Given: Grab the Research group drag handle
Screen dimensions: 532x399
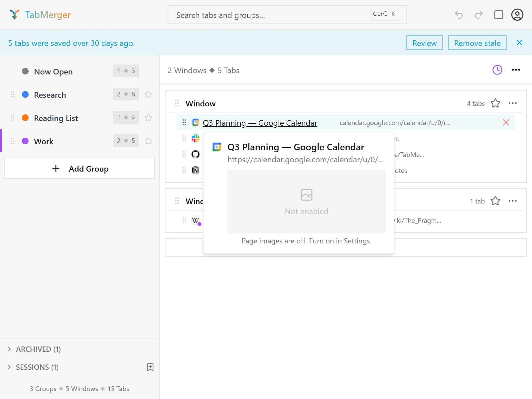Looking at the screenshot, I should (x=13, y=95).
